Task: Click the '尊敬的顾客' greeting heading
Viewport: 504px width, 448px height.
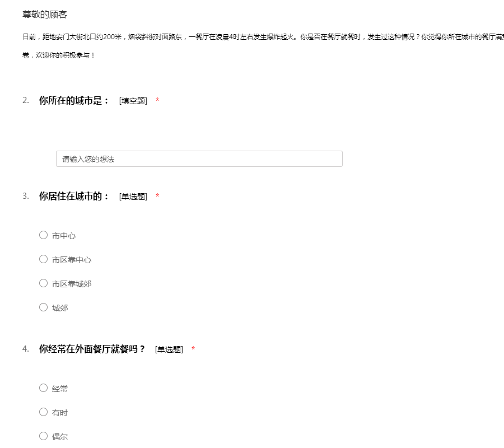Action: point(45,15)
